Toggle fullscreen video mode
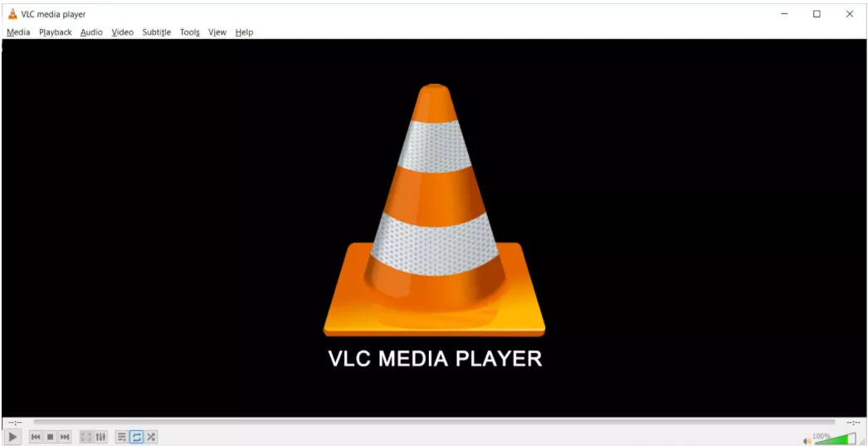This screenshot has height=446, width=868. (86, 437)
